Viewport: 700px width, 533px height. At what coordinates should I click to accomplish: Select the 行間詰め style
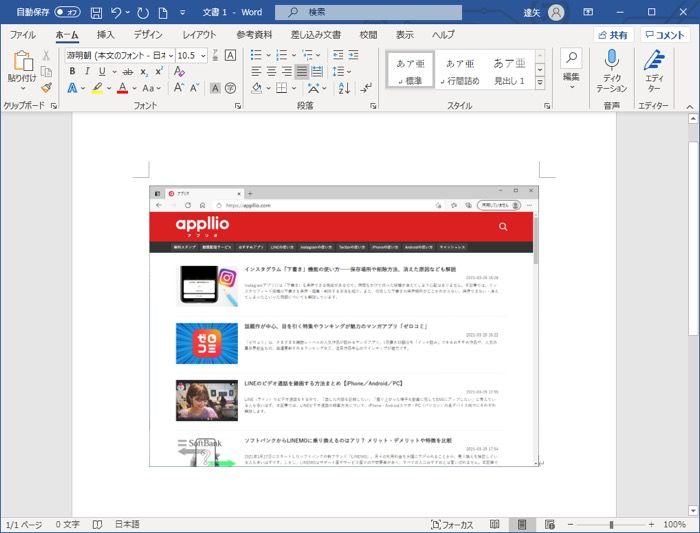pyautogui.click(x=459, y=72)
